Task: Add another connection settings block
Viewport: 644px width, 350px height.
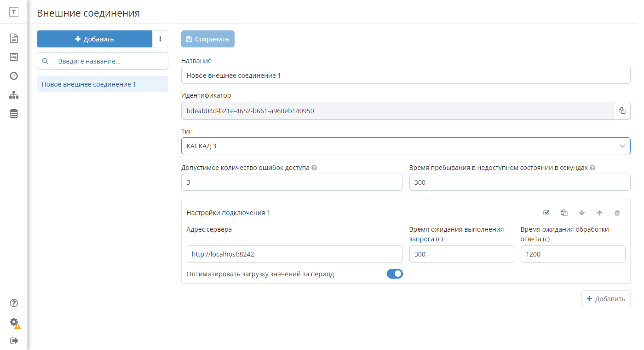Action: coord(606,299)
